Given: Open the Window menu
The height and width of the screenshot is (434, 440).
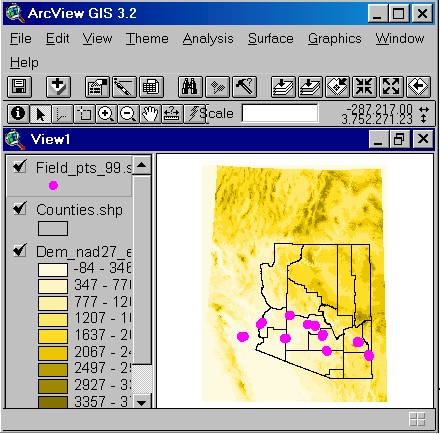Looking at the screenshot, I should (x=400, y=39).
